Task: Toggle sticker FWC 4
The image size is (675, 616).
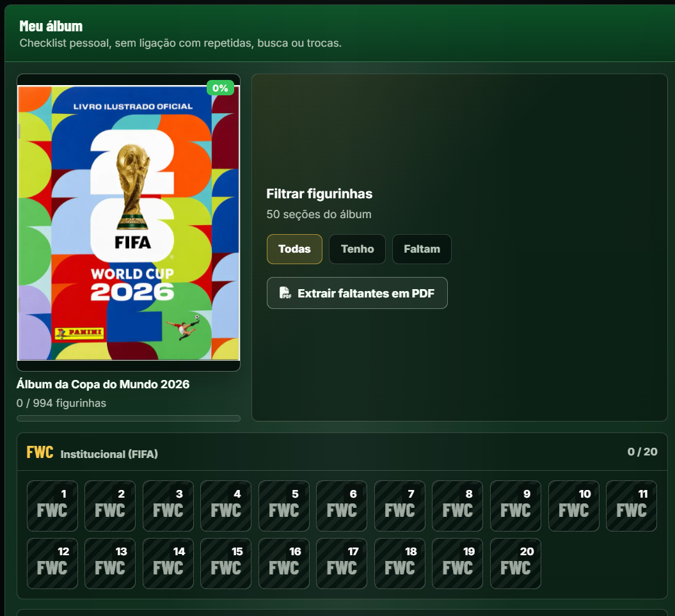Action: (x=226, y=506)
